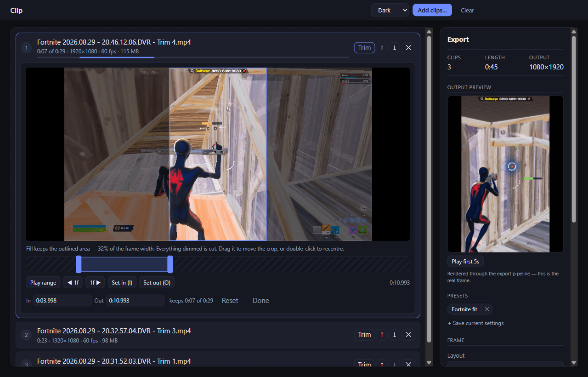
Task: Click Add clips button
Action: point(432,10)
